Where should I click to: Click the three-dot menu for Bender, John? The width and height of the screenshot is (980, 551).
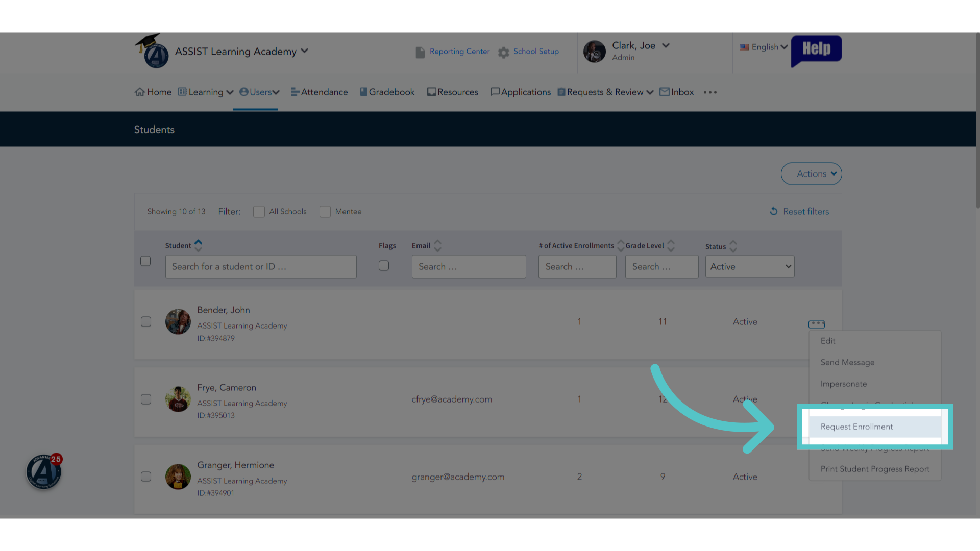817,324
